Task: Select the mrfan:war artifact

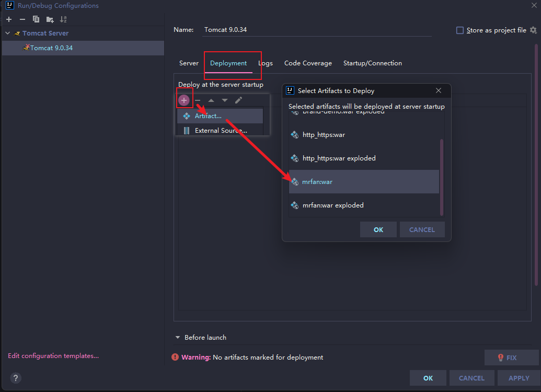Action: (364, 181)
